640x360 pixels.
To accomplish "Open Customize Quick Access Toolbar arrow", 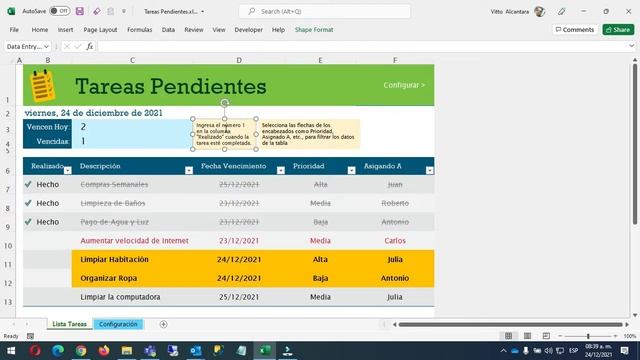I will click(124, 11).
